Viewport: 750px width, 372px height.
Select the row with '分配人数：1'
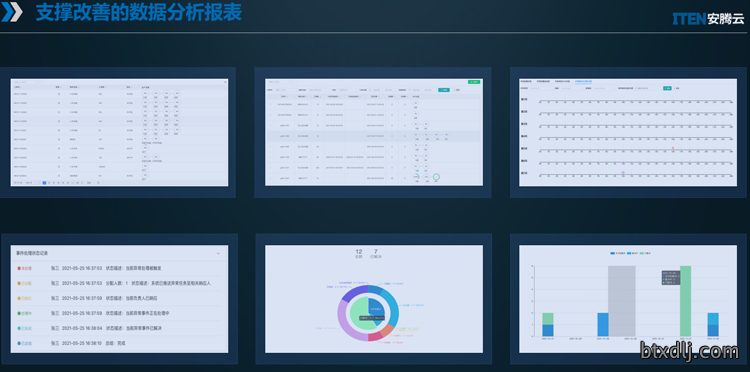tap(119, 283)
